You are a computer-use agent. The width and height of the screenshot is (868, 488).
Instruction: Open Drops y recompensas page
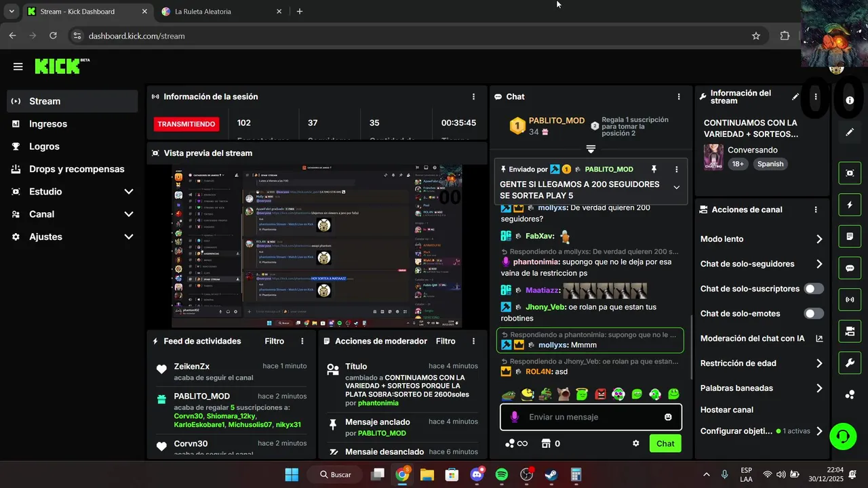pyautogui.click(x=73, y=169)
